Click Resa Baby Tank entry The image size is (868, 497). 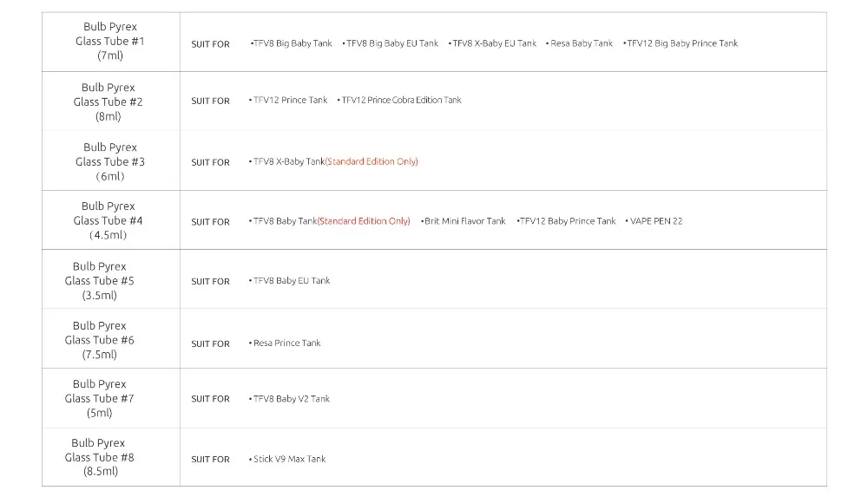coord(580,43)
